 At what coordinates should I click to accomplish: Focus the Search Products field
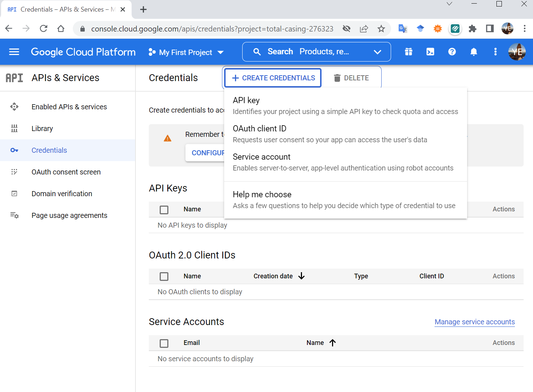(316, 52)
